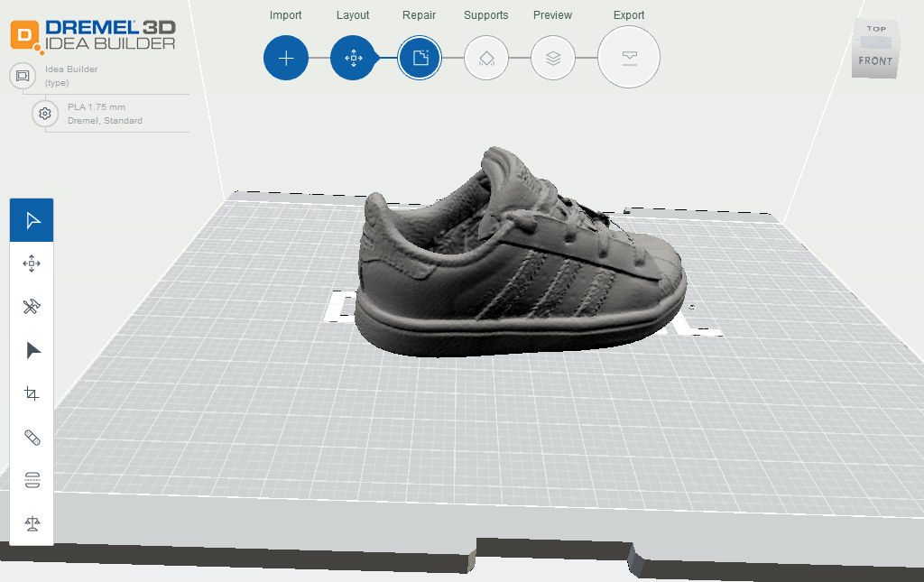Select the crop/scale tool

tap(31, 393)
